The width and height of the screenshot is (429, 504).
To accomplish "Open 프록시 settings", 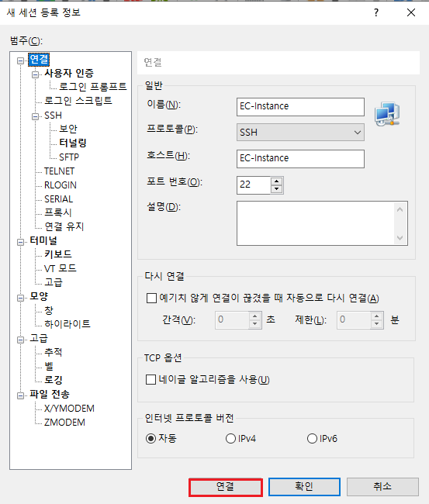I will pos(58,212).
